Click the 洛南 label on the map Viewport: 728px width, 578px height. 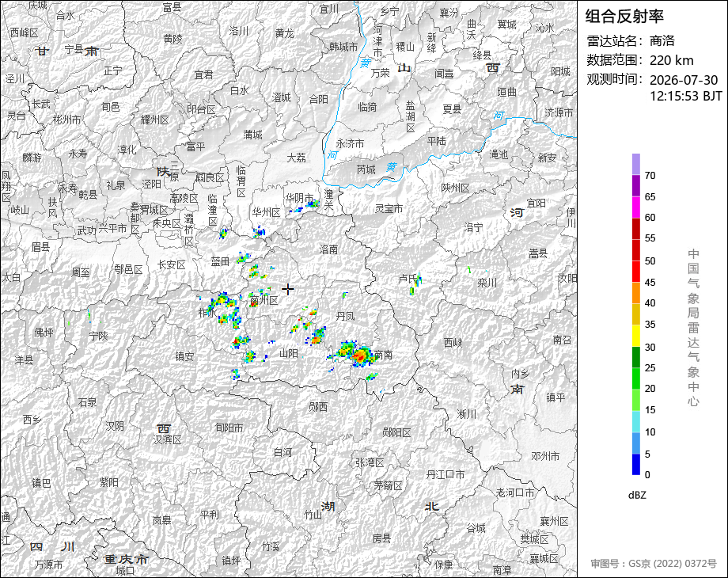[x=328, y=249]
